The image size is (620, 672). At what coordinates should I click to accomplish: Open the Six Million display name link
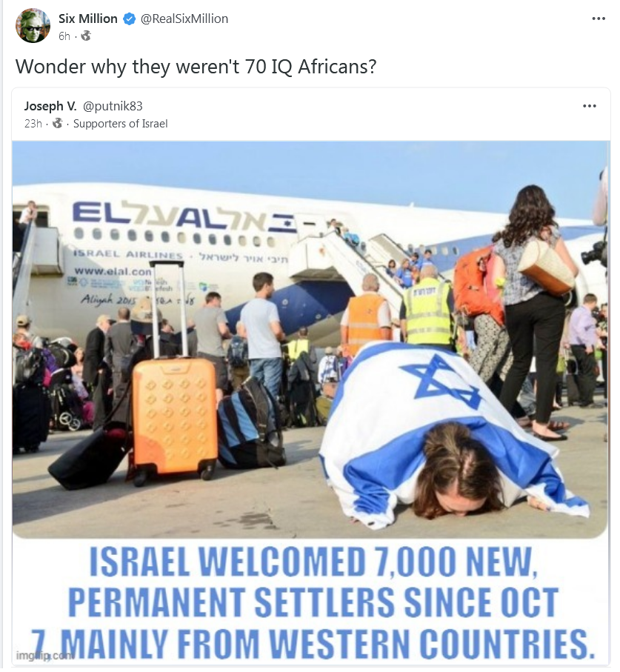[88, 19]
